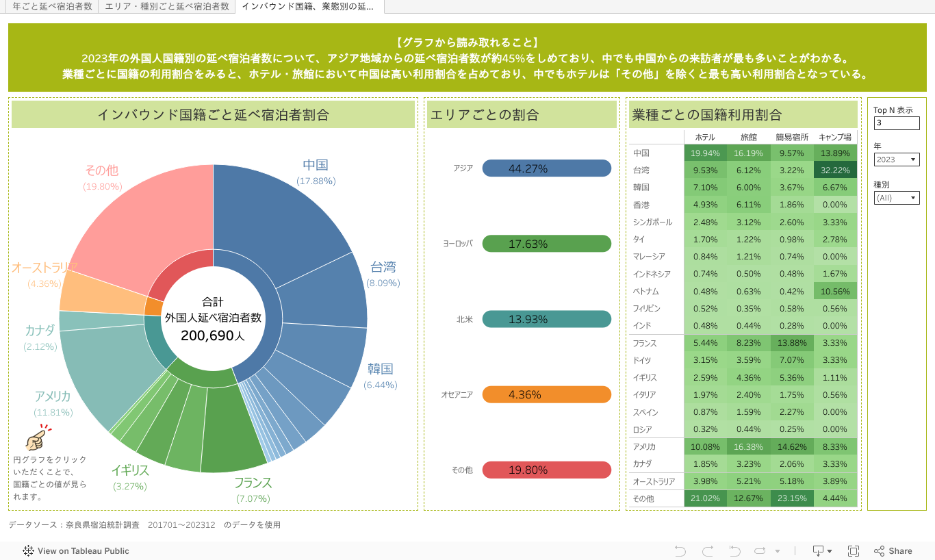Viewport: 935px width, 560px height.
Task: Open the 種別 dropdown showing (All)
Action: [897, 198]
